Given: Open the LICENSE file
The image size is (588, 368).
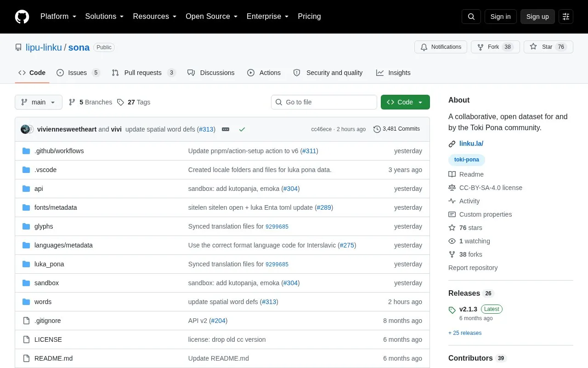Looking at the screenshot, I should click(48, 339).
